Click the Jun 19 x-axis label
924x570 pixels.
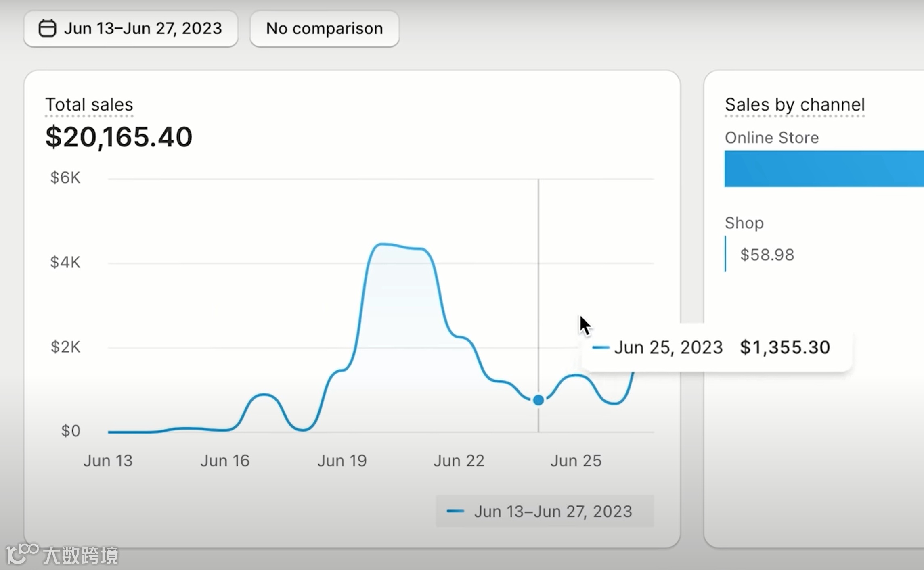point(342,461)
